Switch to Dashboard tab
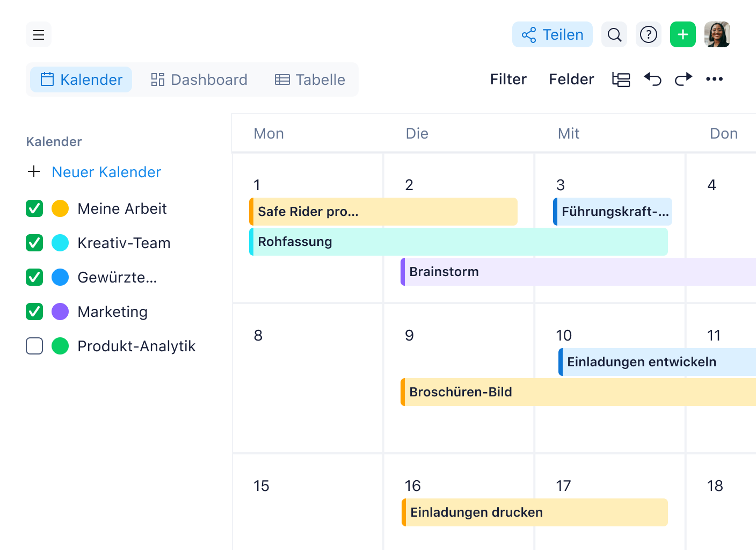 tap(199, 79)
